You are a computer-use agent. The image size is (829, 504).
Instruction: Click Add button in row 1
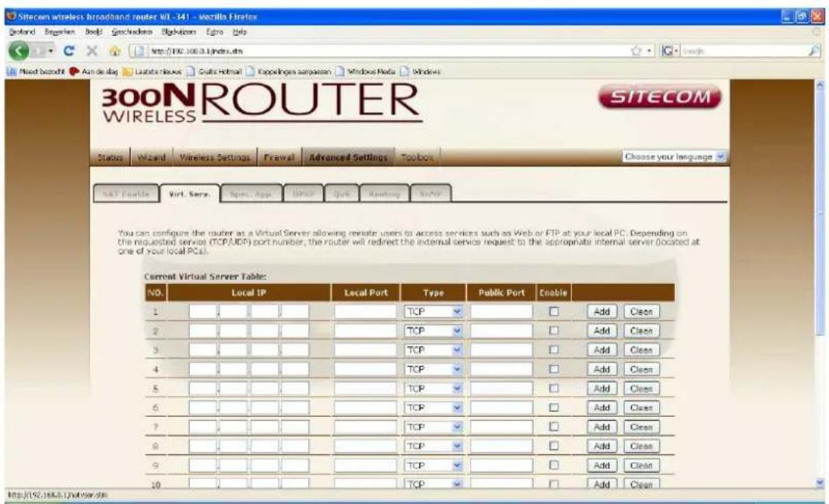click(x=602, y=312)
